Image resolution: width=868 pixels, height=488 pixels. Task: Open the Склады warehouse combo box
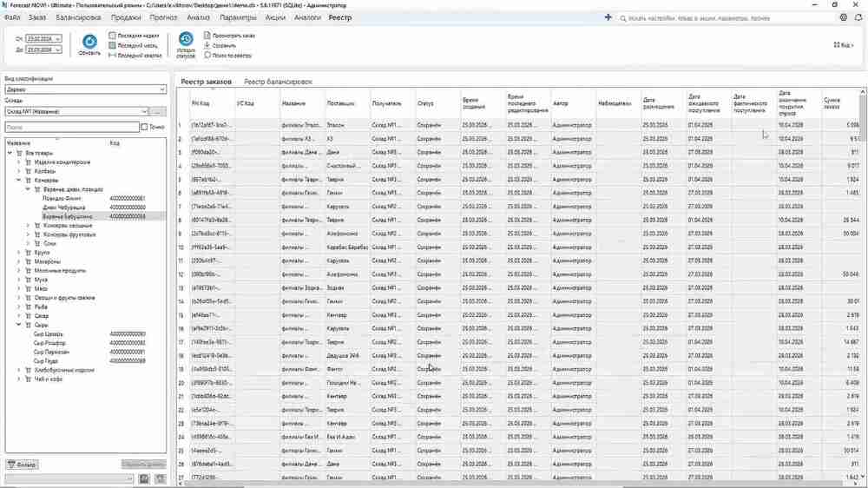[x=76, y=111]
